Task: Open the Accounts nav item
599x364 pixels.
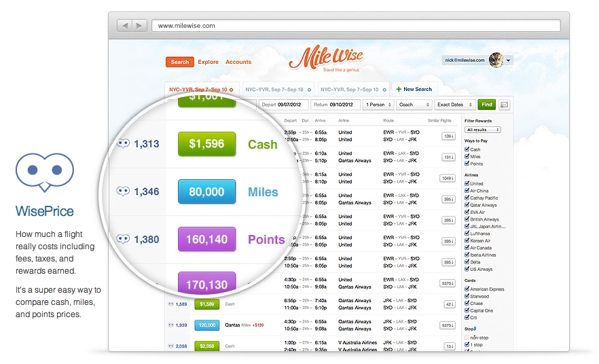Action: coord(238,62)
